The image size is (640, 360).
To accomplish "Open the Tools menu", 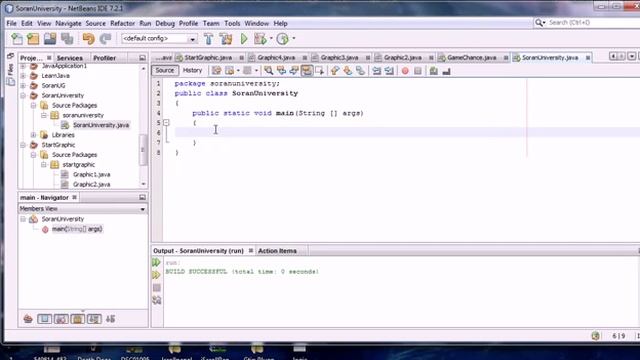I will 232,23.
